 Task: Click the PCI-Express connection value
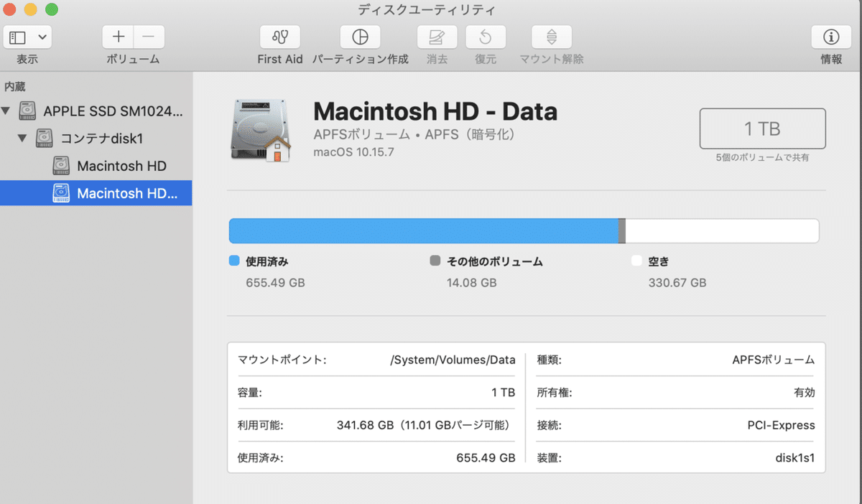click(781, 425)
